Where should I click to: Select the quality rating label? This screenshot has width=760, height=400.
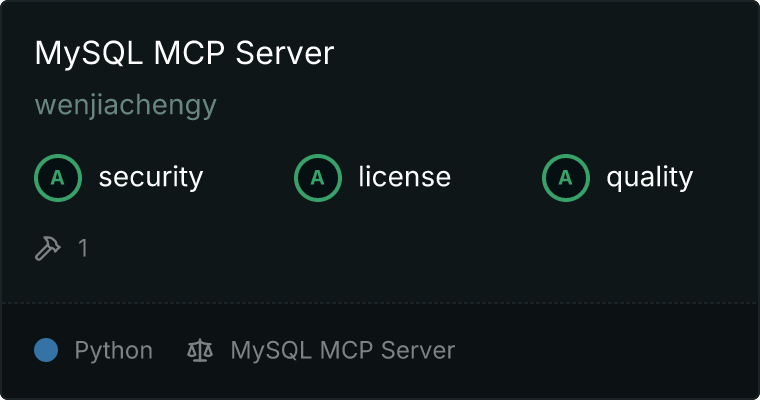click(x=649, y=177)
